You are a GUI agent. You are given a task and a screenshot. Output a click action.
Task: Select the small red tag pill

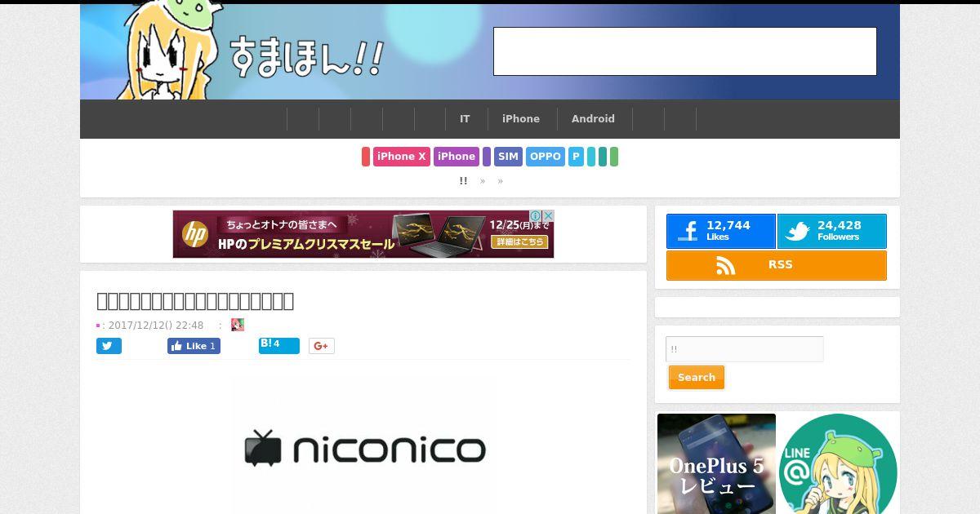tap(366, 157)
